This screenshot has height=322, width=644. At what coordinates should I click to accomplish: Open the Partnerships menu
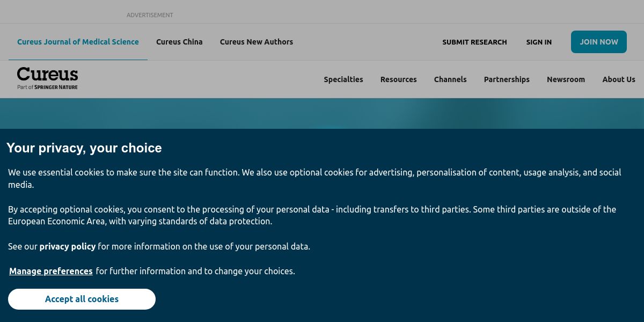(x=507, y=79)
